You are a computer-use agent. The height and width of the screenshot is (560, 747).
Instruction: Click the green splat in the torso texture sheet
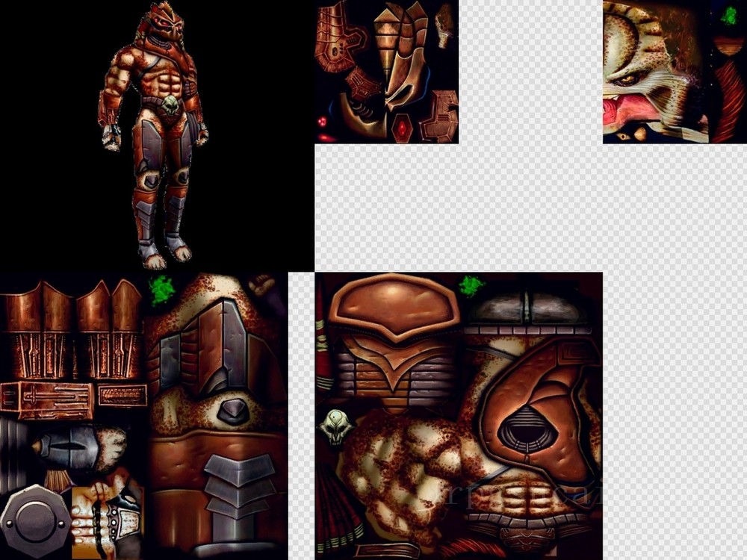471,284
